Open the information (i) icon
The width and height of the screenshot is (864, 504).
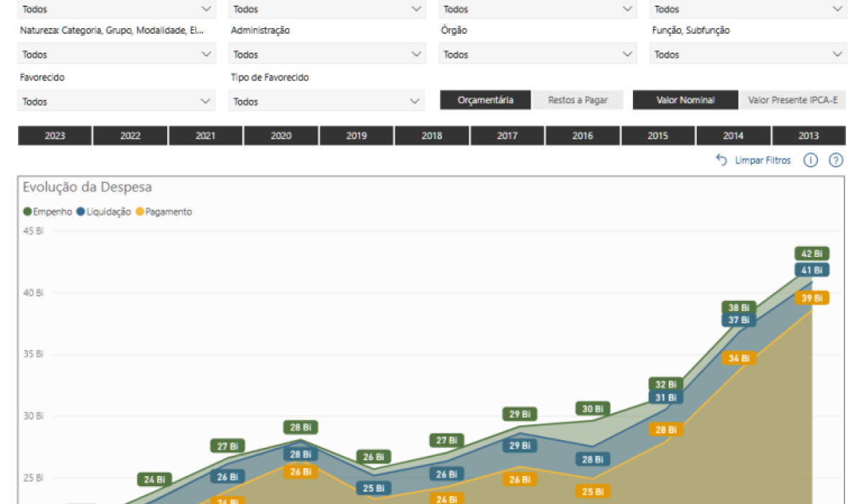click(x=811, y=161)
